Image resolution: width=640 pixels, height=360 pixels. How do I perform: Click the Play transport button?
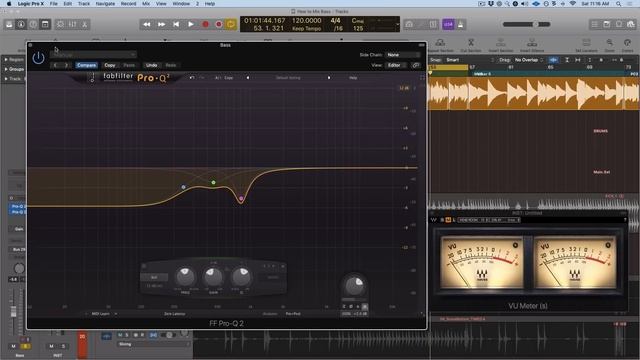[191, 24]
